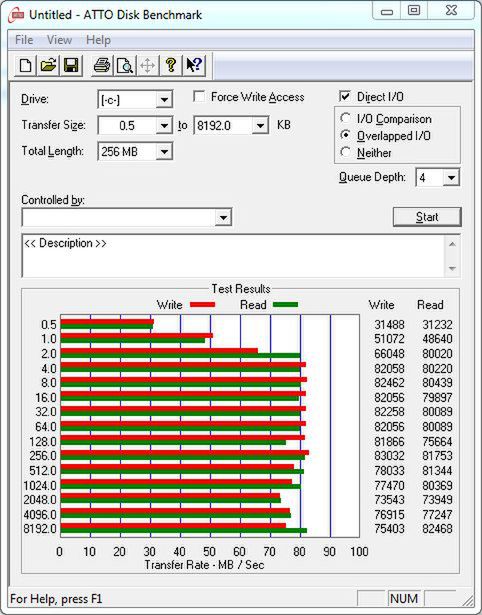Click the Test Results group title
Viewport: 482px width, 615px height.
pos(241,289)
